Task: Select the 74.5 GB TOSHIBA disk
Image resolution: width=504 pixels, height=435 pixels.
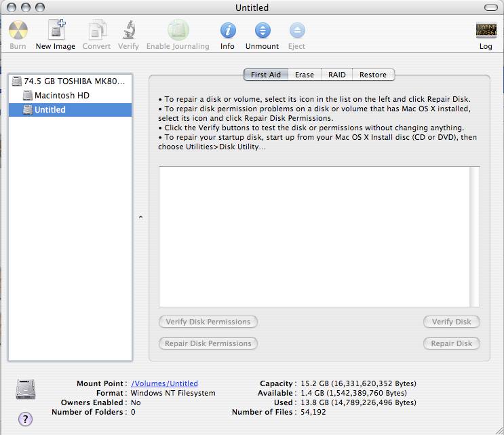Action: (70, 81)
